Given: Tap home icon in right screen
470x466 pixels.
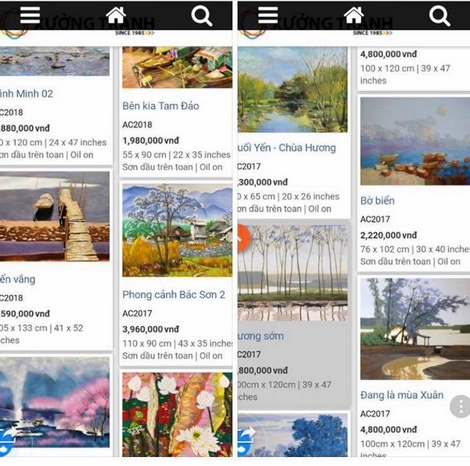Looking at the screenshot, I should pos(354,15).
